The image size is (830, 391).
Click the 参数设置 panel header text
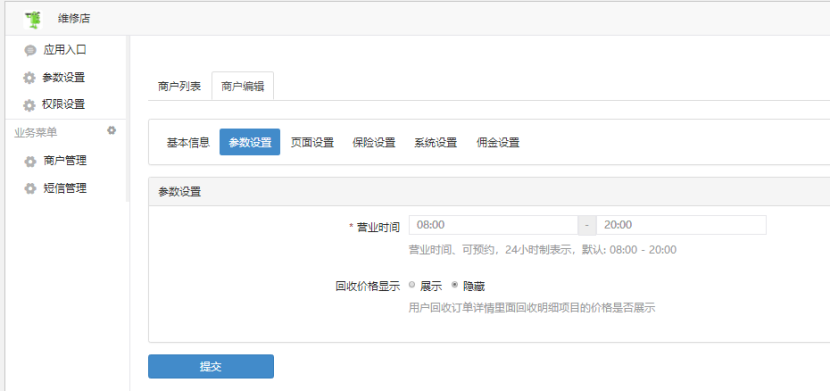coord(179,192)
